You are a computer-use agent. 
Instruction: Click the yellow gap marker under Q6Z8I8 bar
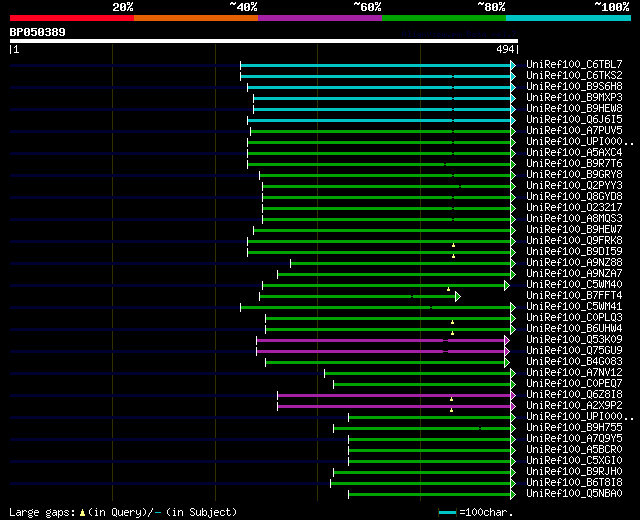point(451,399)
